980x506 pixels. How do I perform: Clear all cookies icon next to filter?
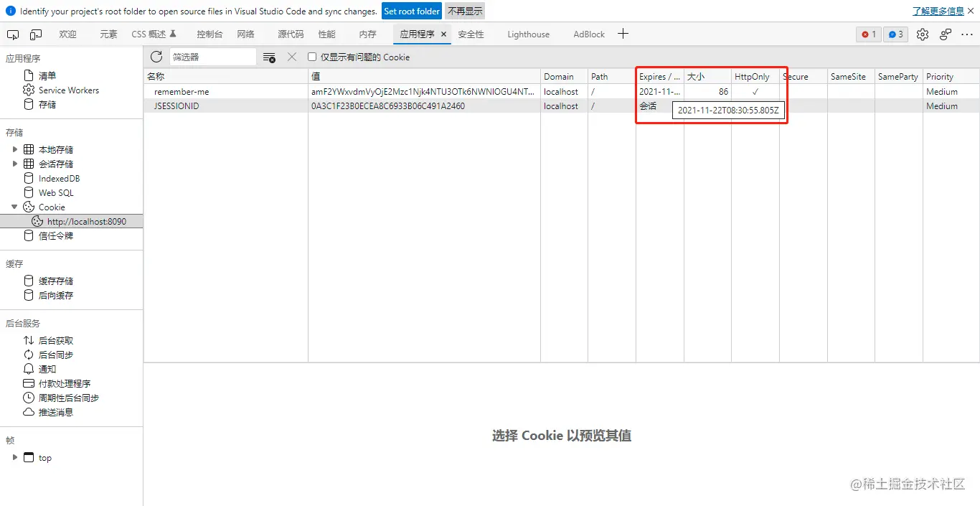269,57
